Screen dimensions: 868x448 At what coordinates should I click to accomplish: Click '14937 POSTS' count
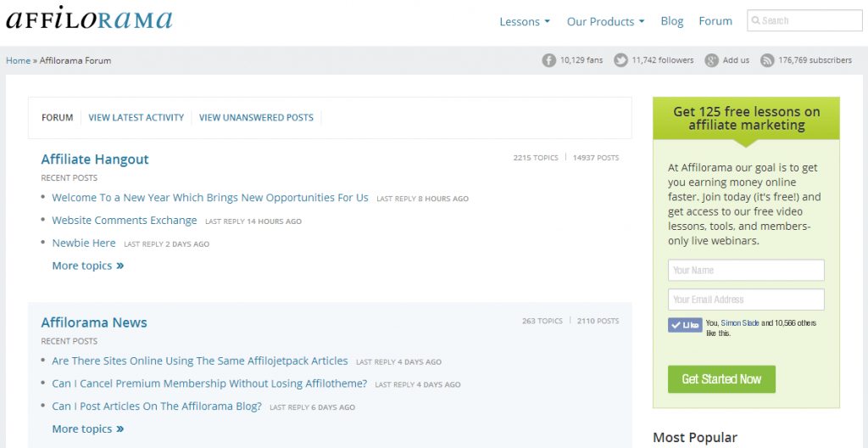pyautogui.click(x=596, y=158)
